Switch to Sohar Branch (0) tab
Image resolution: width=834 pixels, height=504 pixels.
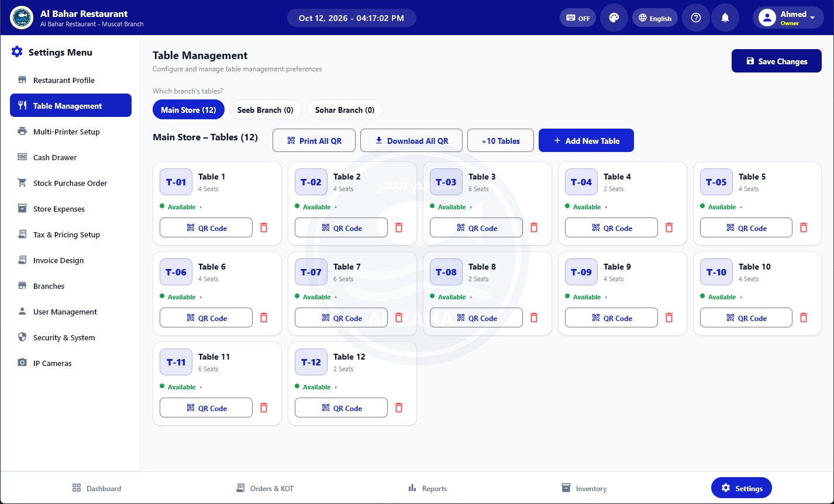(345, 110)
